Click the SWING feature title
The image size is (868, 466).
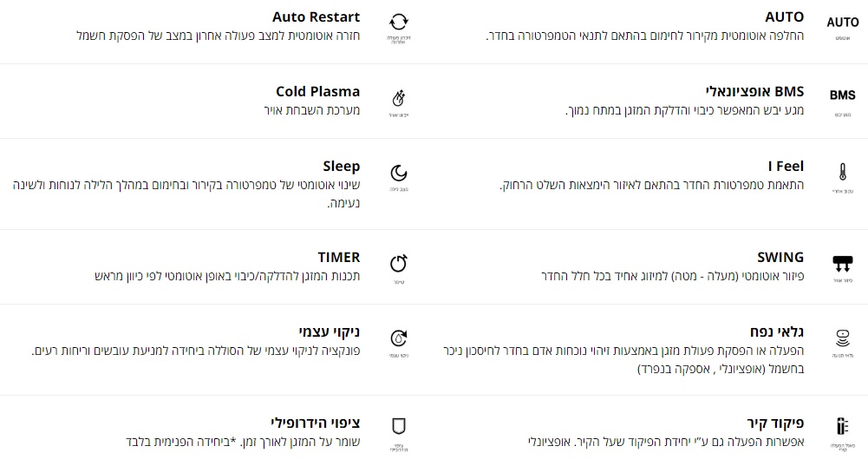pos(780,258)
